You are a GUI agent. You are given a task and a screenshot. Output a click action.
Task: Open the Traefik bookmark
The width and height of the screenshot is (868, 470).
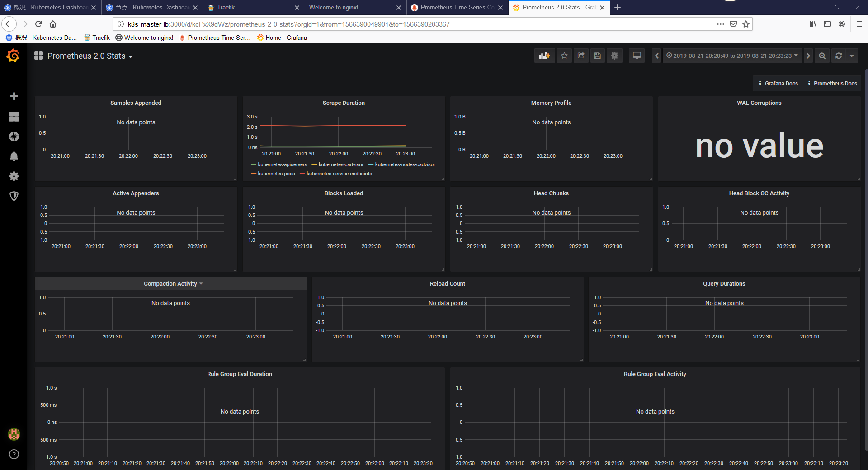(97, 38)
